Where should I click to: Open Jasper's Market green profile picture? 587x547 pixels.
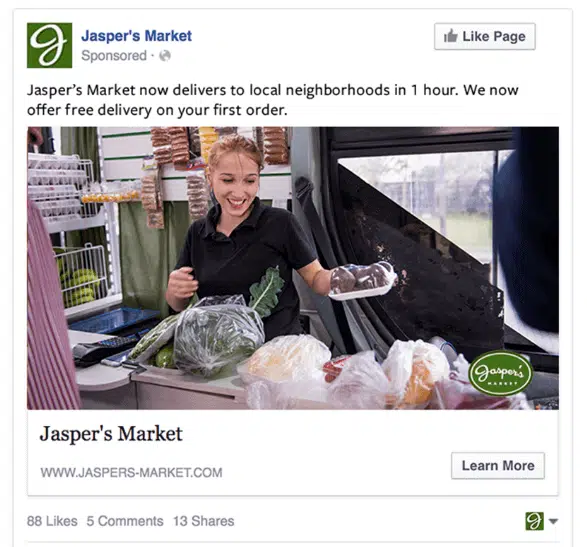coord(49,45)
